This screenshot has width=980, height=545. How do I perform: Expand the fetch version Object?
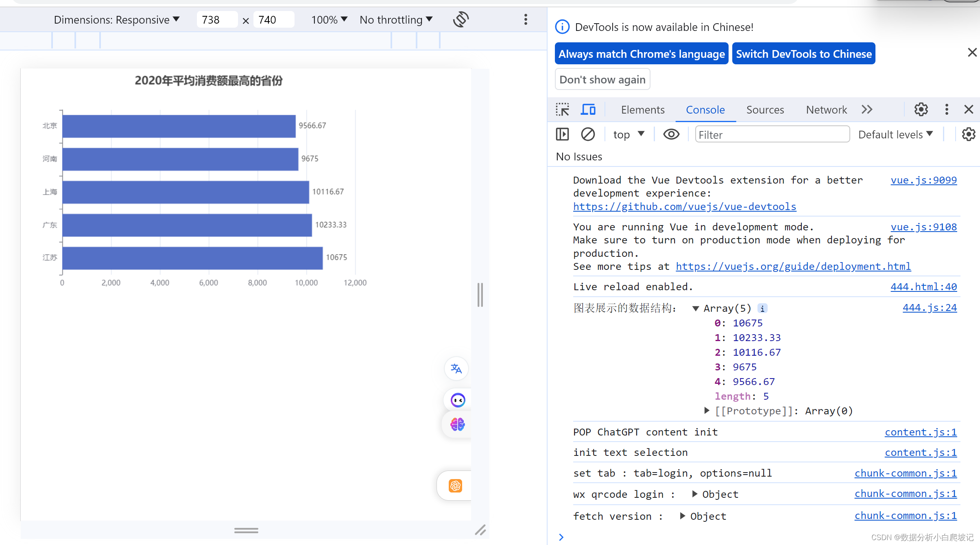(x=683, y=516)
